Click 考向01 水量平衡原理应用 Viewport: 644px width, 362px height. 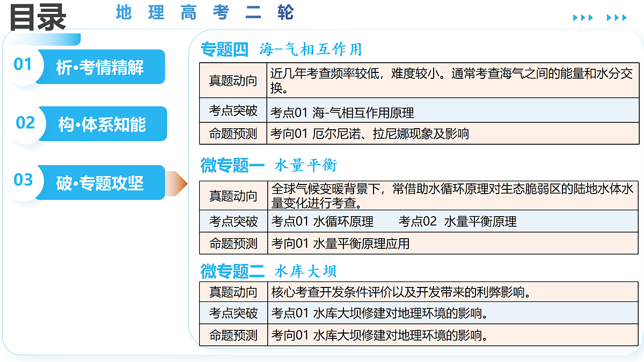341,243
